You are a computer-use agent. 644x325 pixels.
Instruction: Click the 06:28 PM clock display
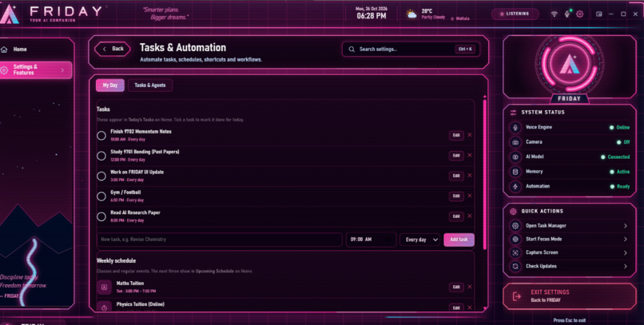(x=372, y=16)
